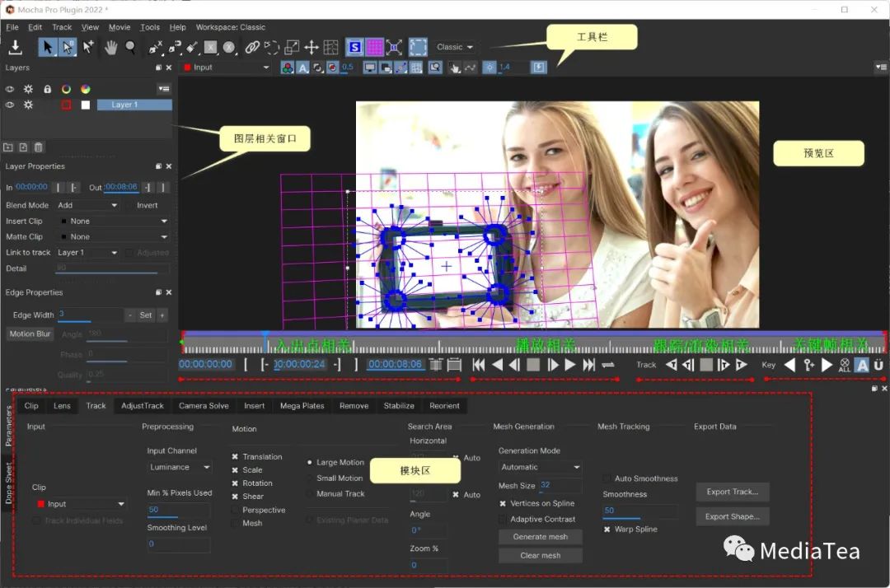Click the Clear mesh button
This screenshot has width=890, height=588.
pos(541,556)
